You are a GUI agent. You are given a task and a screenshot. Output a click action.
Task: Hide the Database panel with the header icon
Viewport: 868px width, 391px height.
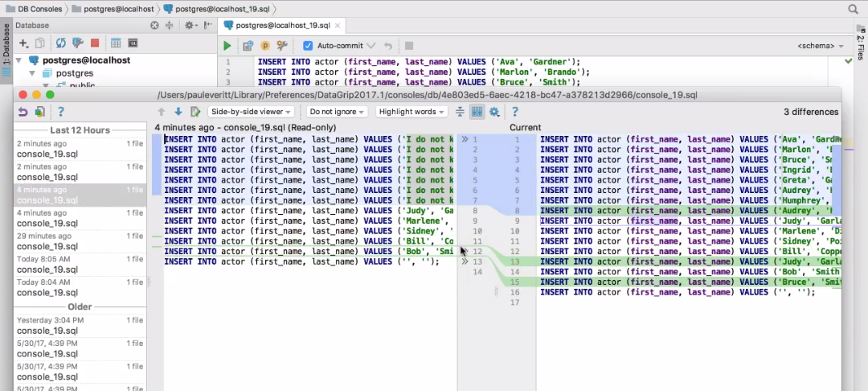pos(208,26)
